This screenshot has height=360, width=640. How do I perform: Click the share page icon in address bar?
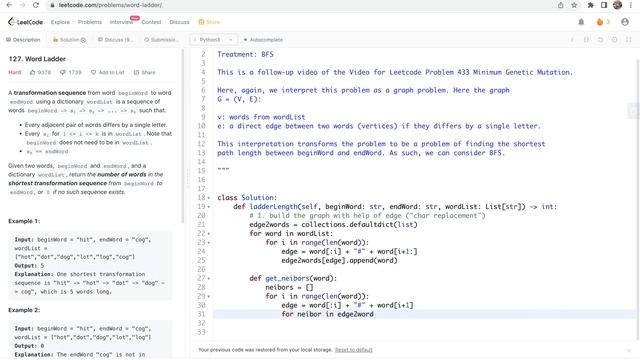click(x=560, y=5)
